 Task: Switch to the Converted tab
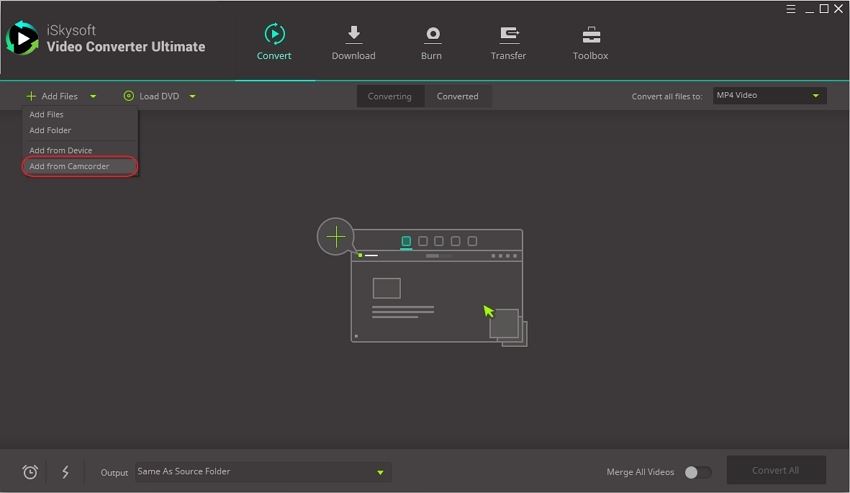457,97
